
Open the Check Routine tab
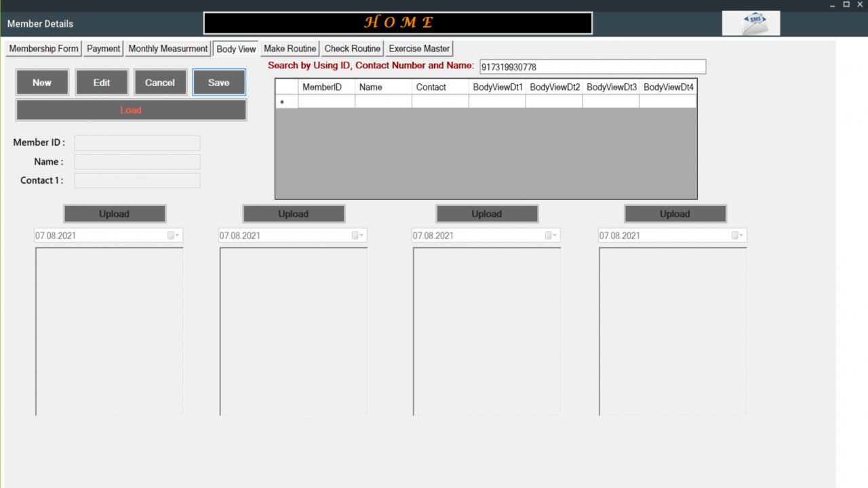coord(352,49)
